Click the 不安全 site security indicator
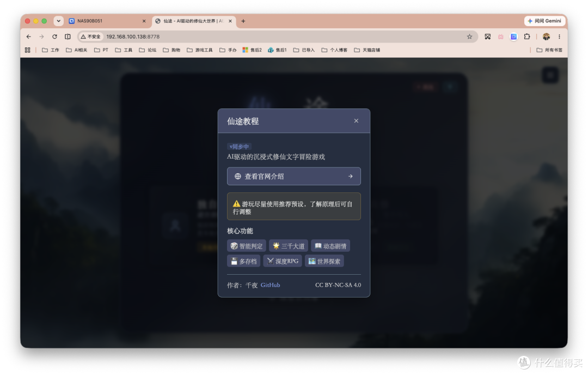Viewport: 588px width, 375px height. coord(91,37)
